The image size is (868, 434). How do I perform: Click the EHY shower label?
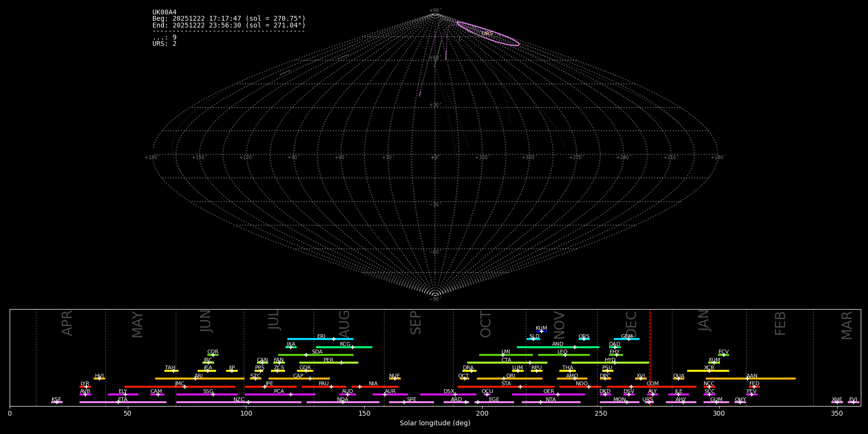pyautogui.click(x=615, y=352)
